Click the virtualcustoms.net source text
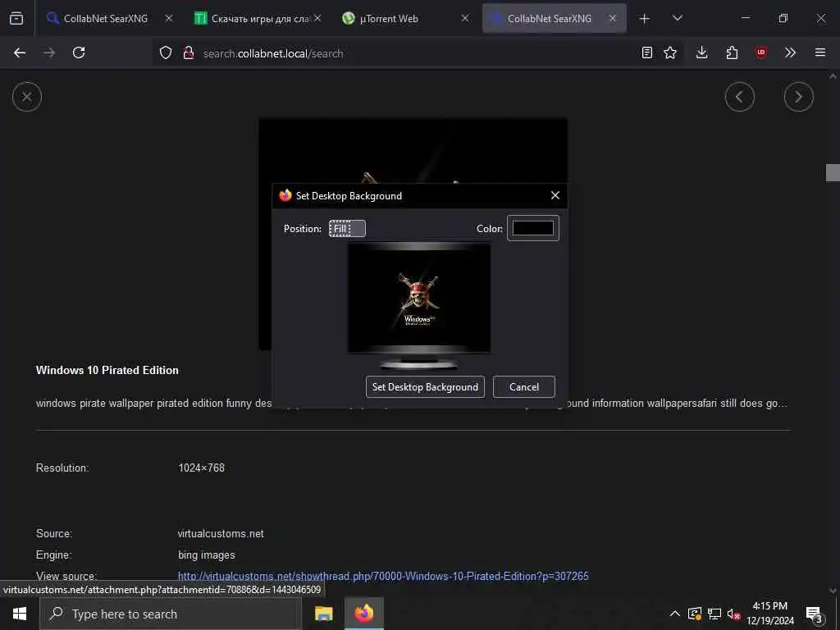Screen dimensions: 840x630 click(x=221, y=533)
